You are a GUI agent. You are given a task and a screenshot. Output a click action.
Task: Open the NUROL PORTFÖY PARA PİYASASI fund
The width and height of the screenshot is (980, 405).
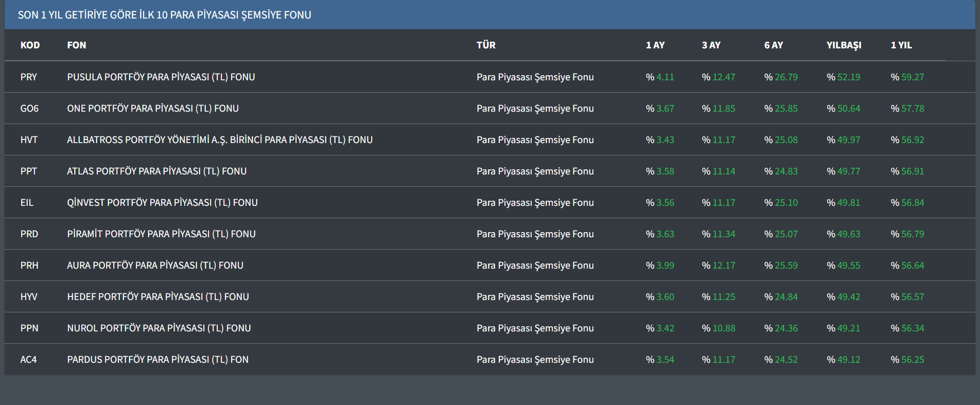[159, 328]
